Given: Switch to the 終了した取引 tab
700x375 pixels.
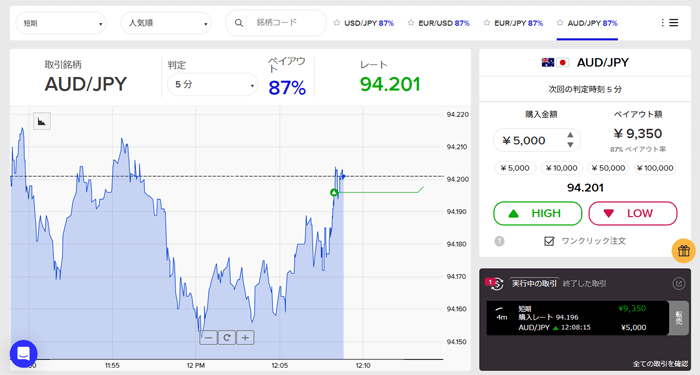Looking at the screenshot, I should 584,283.
